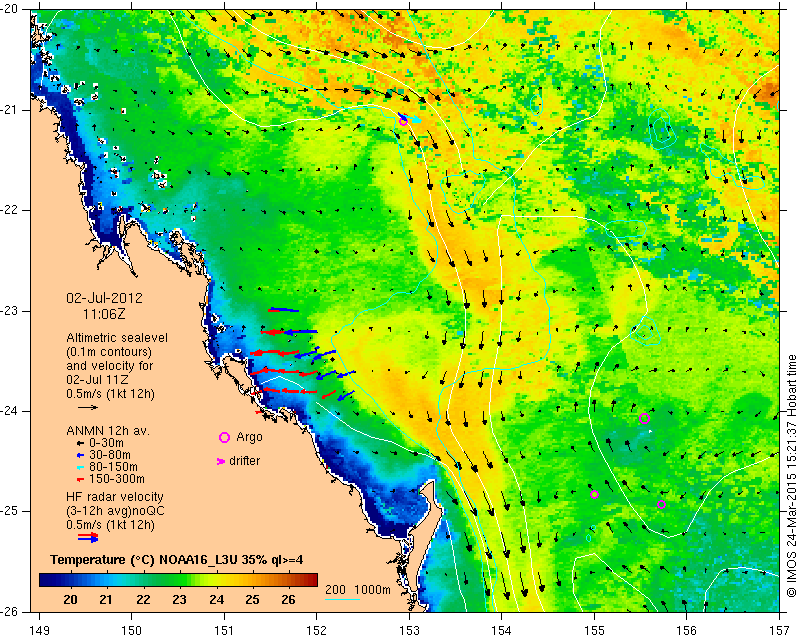Image resolution: width=800 pixels, height=640 pixels.
Task: Pick the orange 25°C colorbar section
Action: point(252,580)
